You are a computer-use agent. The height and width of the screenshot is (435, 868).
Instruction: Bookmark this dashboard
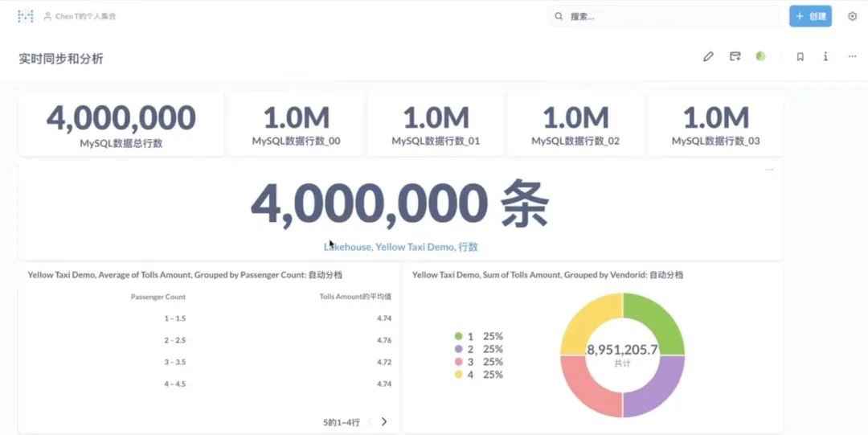click(x=800, y=56)
